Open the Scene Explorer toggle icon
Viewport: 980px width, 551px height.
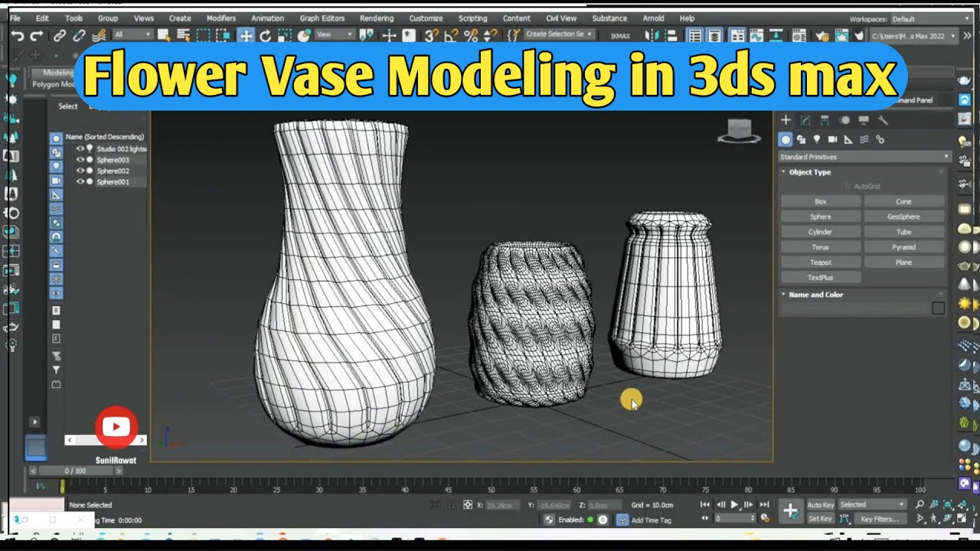tap(695, 35)
